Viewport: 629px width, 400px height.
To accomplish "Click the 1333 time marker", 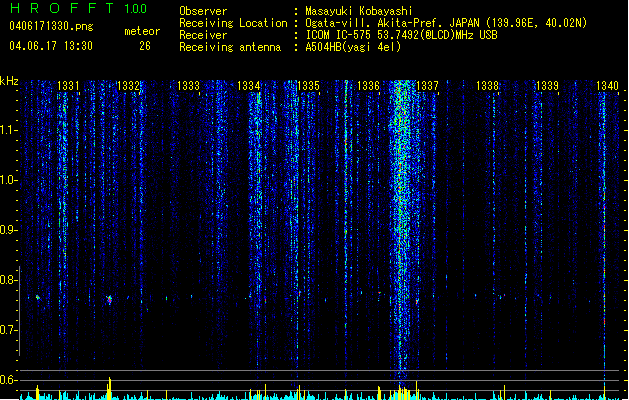I will (188, 85).
